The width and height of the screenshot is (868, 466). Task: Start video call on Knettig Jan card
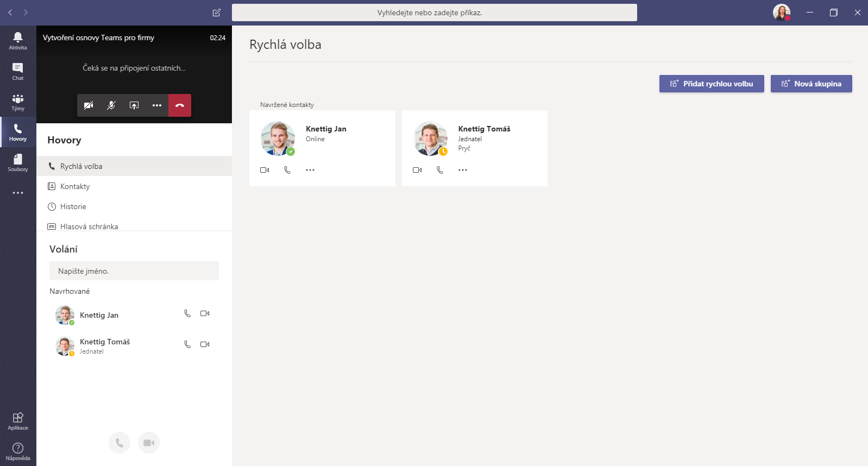click(265, 170)
